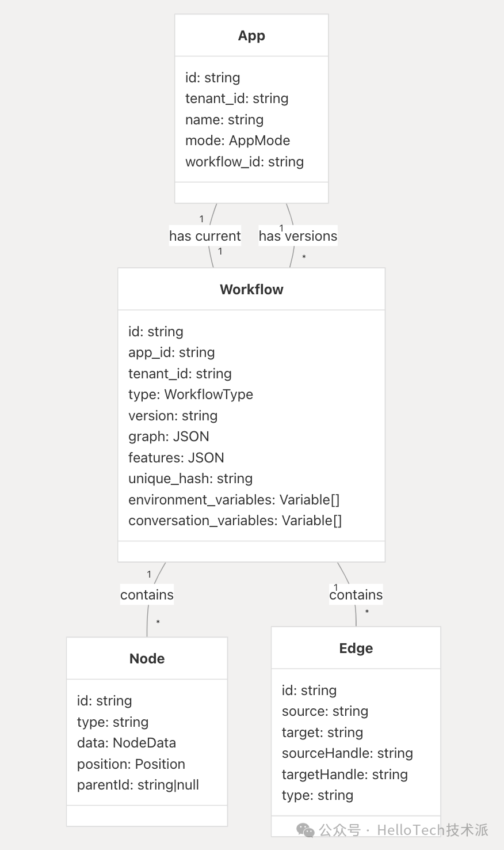Click 'mode: AppMode' attribute
Screen dimensions: 504x850
tap(237, 141)
